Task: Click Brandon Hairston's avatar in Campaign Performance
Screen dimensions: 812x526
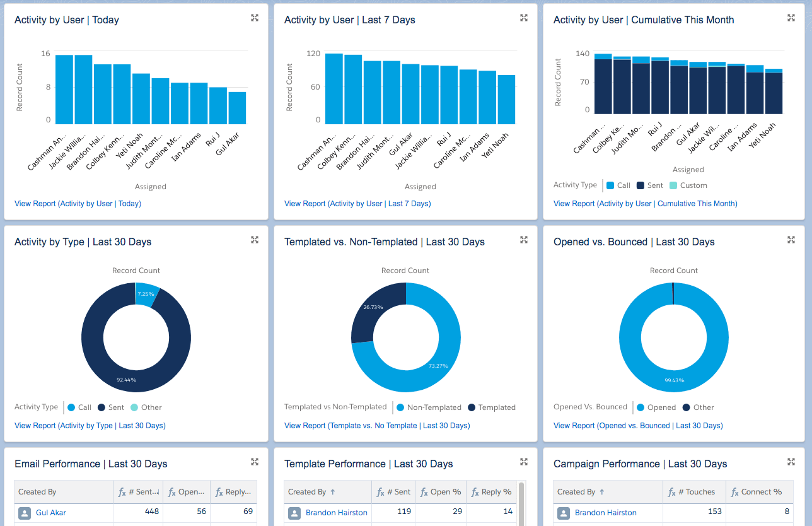Action: click(x=563, y=511)
